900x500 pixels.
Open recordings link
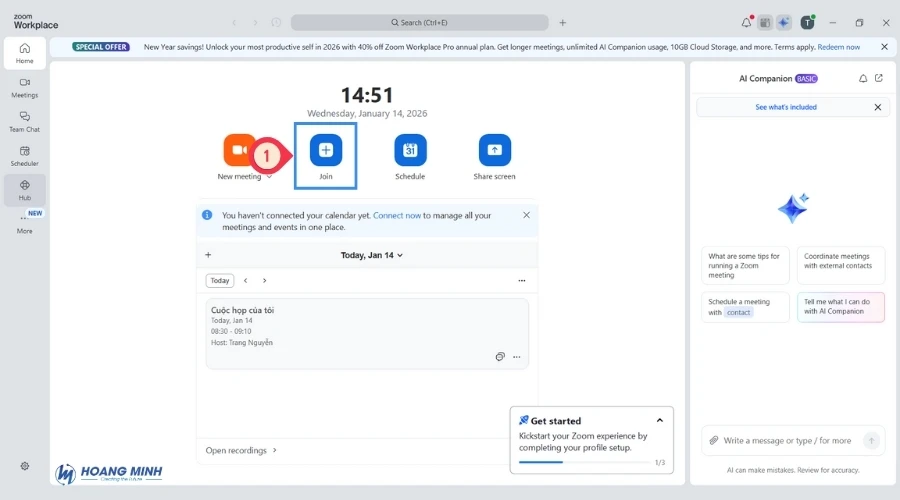coord(241,451)
